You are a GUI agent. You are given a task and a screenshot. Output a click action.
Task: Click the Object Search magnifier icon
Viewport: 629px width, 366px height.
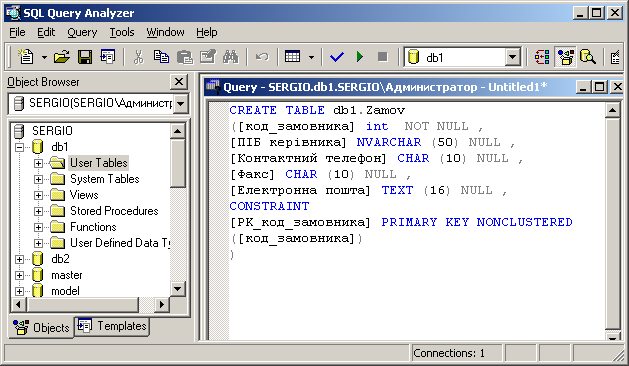coord(588,57)
